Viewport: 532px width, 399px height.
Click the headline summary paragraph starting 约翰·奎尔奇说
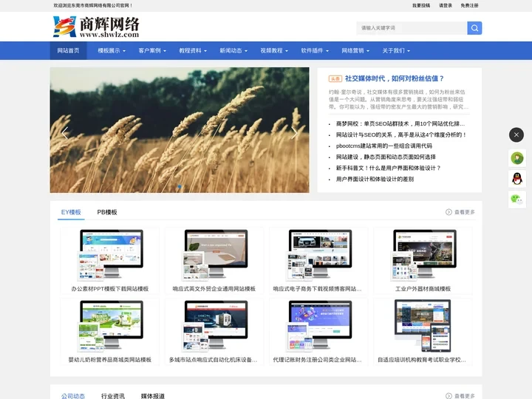pos(398,100)
